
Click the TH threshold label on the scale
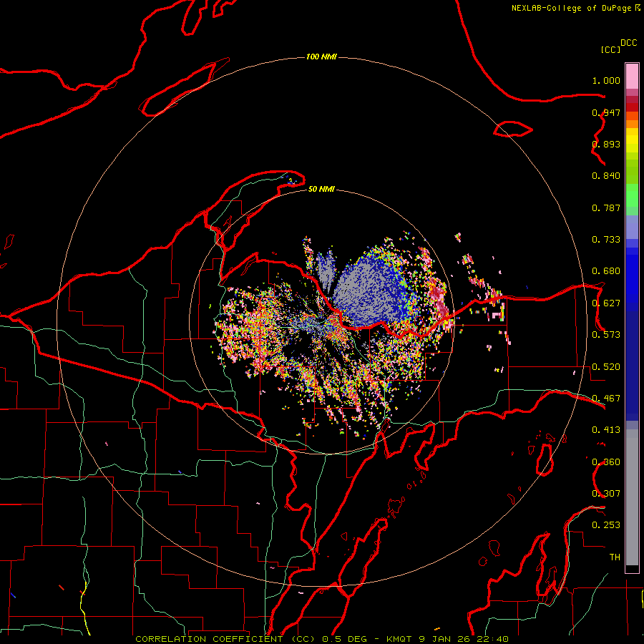coord(615,557)
